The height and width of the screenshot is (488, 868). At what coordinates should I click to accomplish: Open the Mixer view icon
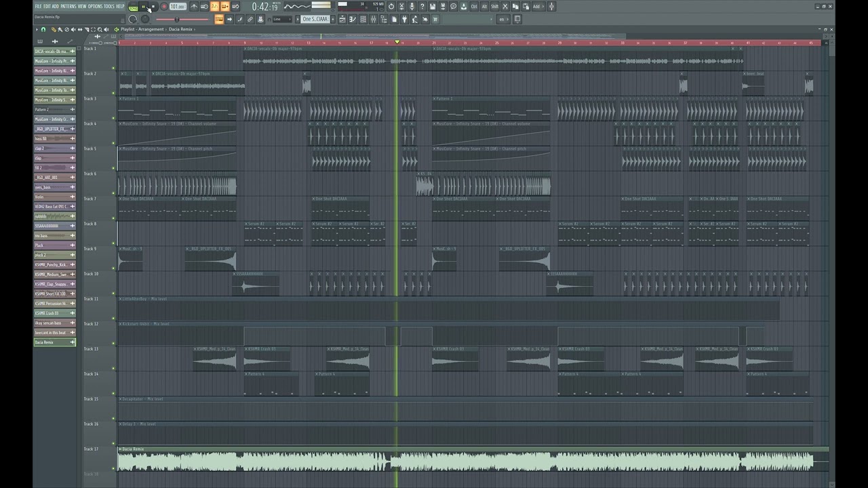(x=374, y=19)
